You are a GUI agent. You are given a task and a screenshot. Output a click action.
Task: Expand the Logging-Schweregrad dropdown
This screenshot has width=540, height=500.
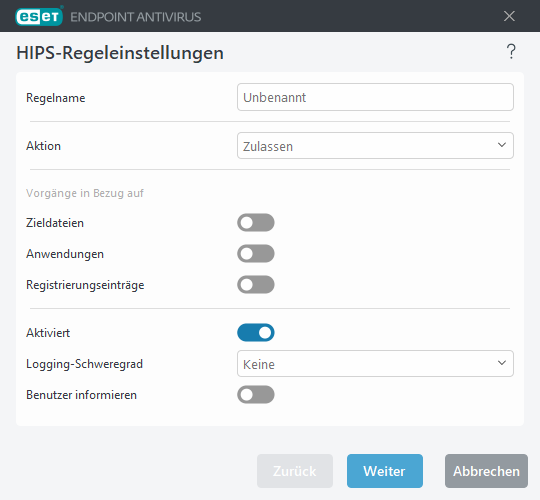coord(375,364)
